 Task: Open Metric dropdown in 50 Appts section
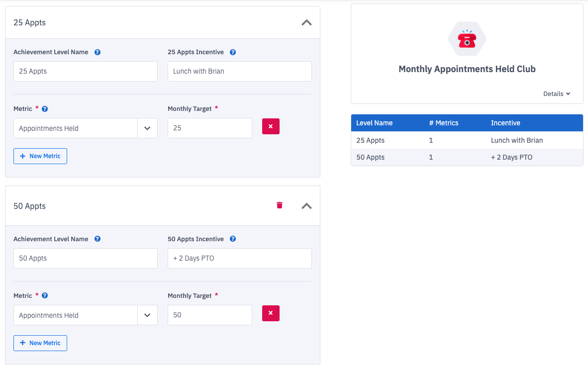point(147,315)
